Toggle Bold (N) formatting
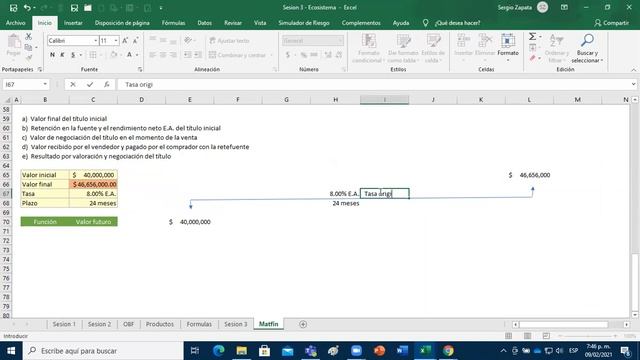The image size is (640, 360). [x=52, y=55]
